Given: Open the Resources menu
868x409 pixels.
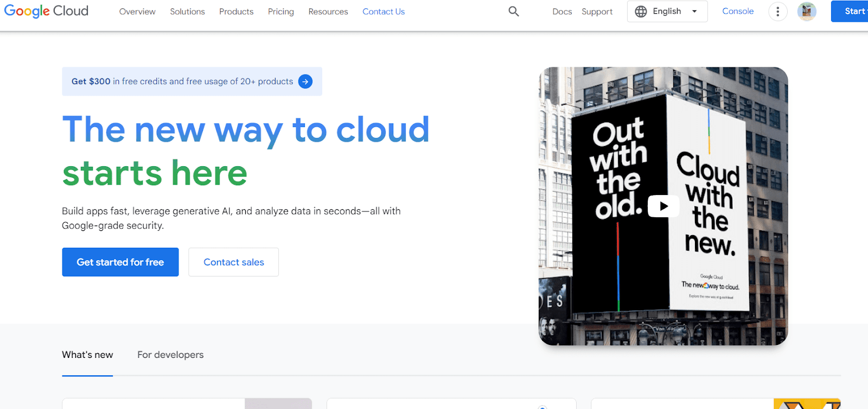Looking at the screenshot, I should [328, 11].
